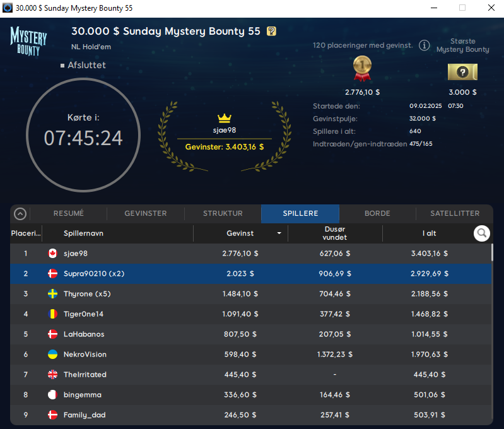Sort by the Gevinst column header
This screenshot has height=429, width=504.
(x=240, y=233)
